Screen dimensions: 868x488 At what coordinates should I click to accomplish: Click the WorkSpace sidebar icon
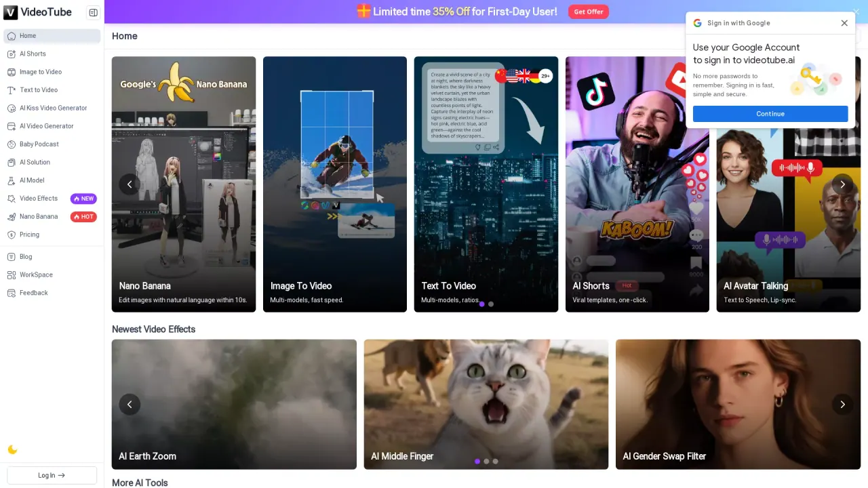click(x=12, y=275)
